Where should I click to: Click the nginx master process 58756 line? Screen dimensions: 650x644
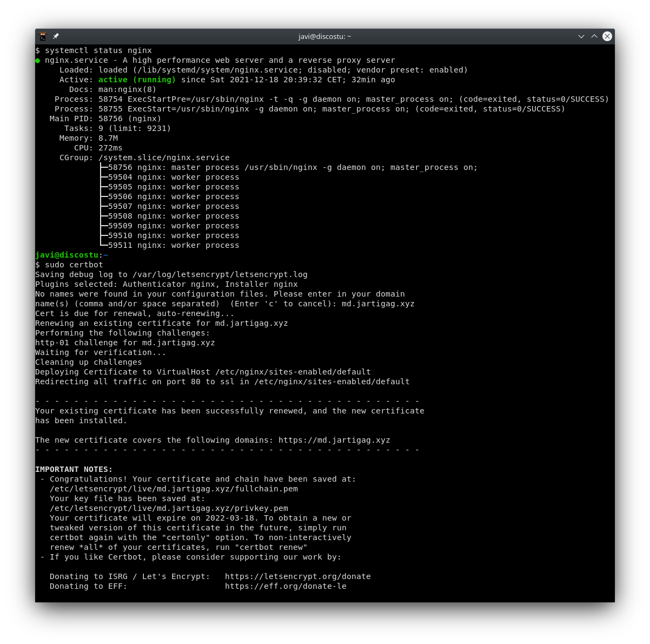point(292,167)
